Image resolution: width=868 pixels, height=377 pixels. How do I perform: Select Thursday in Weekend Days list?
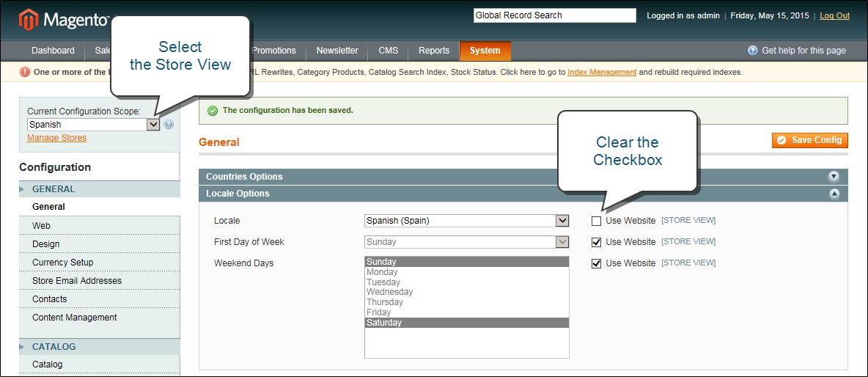(467, 302)
